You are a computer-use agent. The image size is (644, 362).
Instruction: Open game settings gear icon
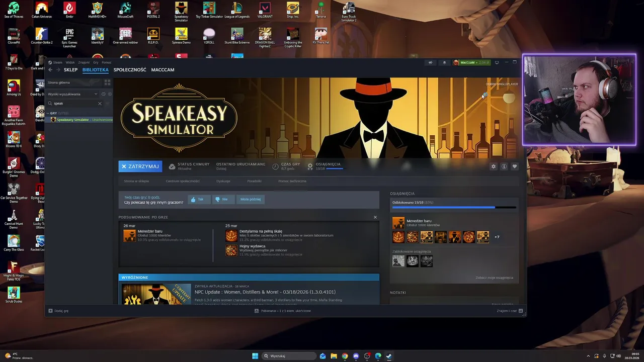[493, 166]
